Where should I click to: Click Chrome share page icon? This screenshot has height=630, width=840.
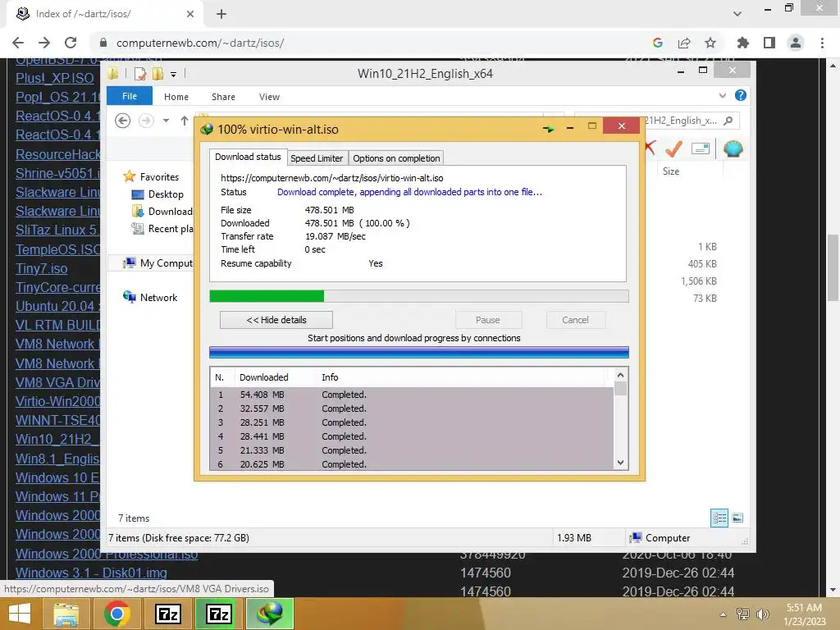684,43
